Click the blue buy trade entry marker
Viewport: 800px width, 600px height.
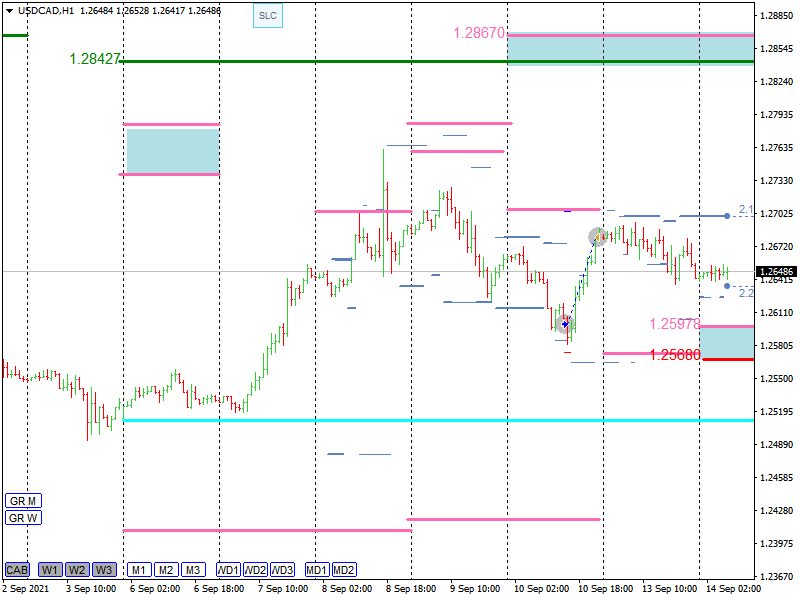[565, 323]
